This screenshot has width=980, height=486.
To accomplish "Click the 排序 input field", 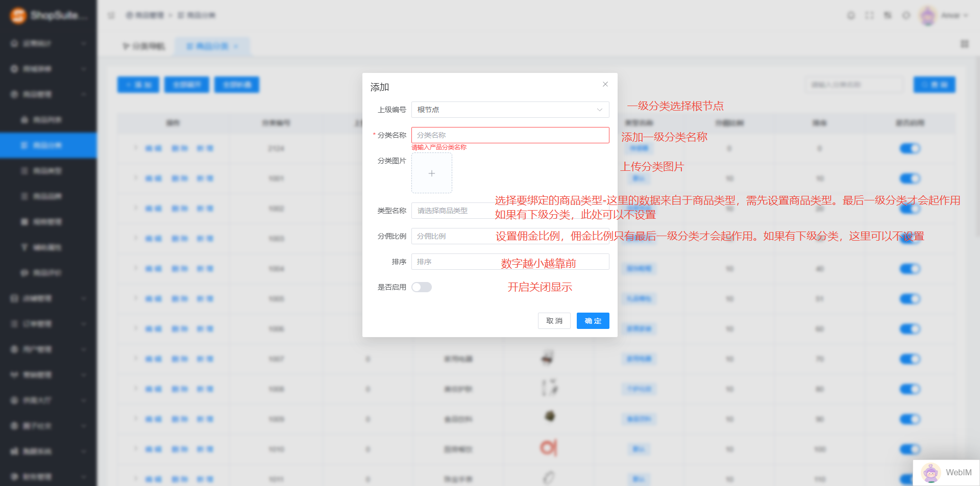I will click(454, 262).
